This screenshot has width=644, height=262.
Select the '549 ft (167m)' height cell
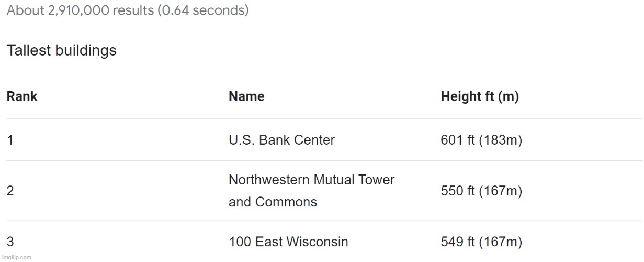point(481,242)
